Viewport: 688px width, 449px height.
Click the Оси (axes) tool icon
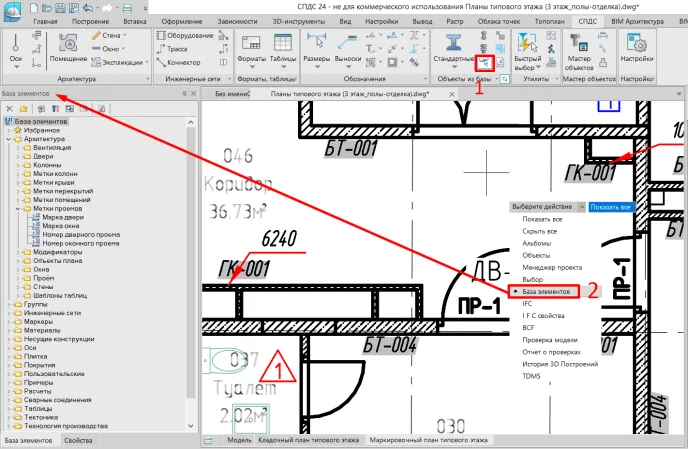(x=15, y=46)
